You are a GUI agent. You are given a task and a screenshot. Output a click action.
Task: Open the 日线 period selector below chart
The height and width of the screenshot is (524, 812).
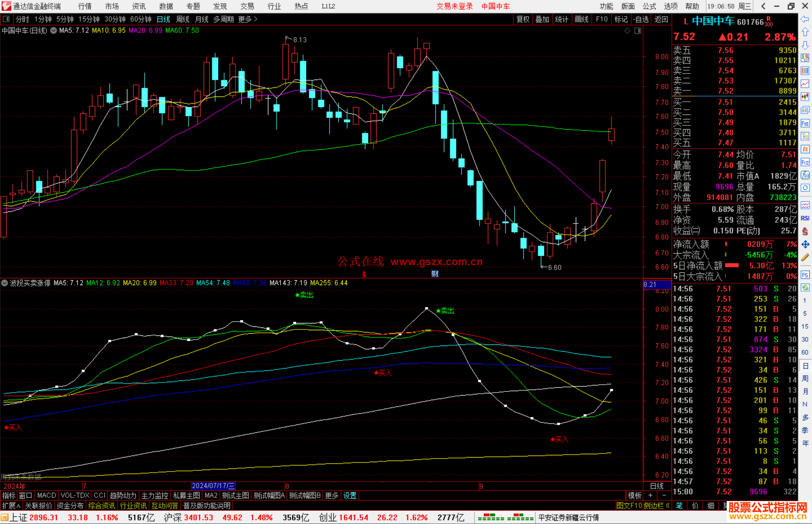coord(657,486)
